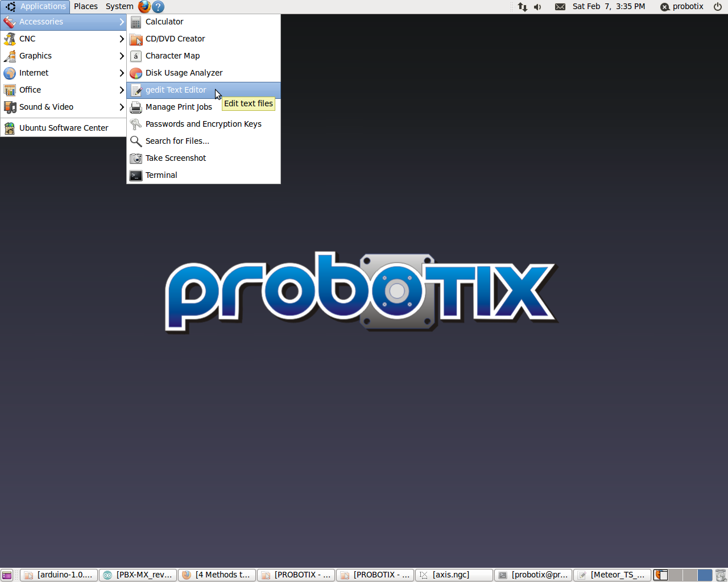Open the Places menu

pos(86,7)
